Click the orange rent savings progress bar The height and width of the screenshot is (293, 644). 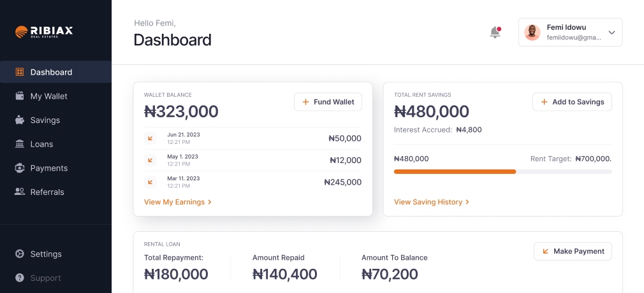click(455, 171)
